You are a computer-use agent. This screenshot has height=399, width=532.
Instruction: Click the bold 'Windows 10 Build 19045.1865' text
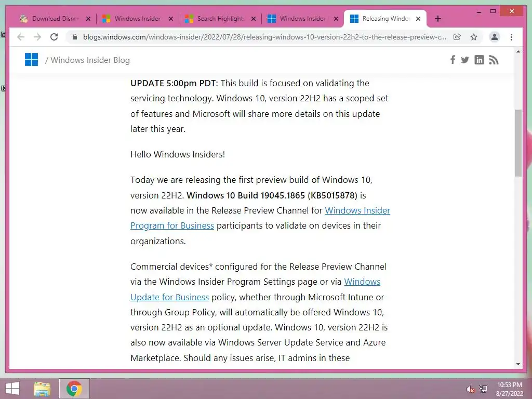pyautogui.click(x=246, y=195)
